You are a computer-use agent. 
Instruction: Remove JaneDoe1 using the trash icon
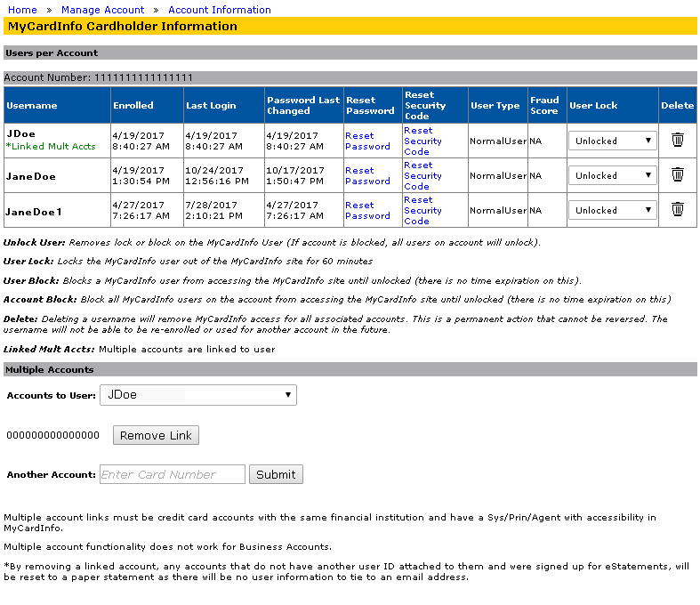(x=677, y=210)
